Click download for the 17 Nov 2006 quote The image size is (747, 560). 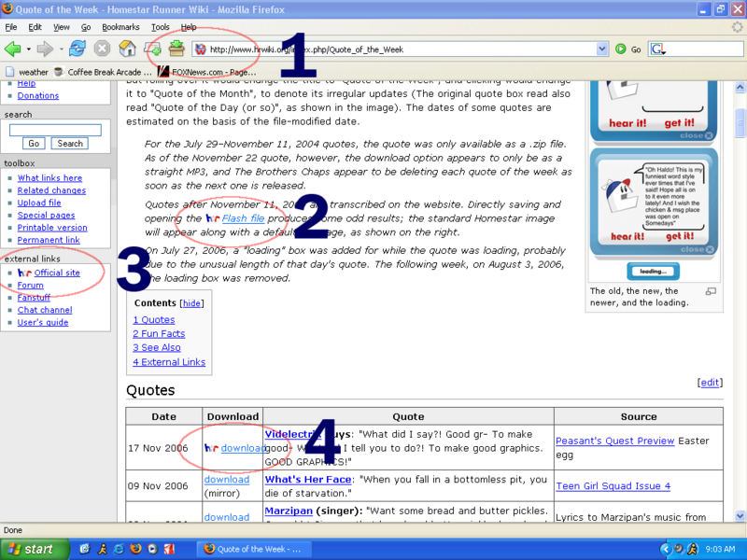[x=243, y=448]
